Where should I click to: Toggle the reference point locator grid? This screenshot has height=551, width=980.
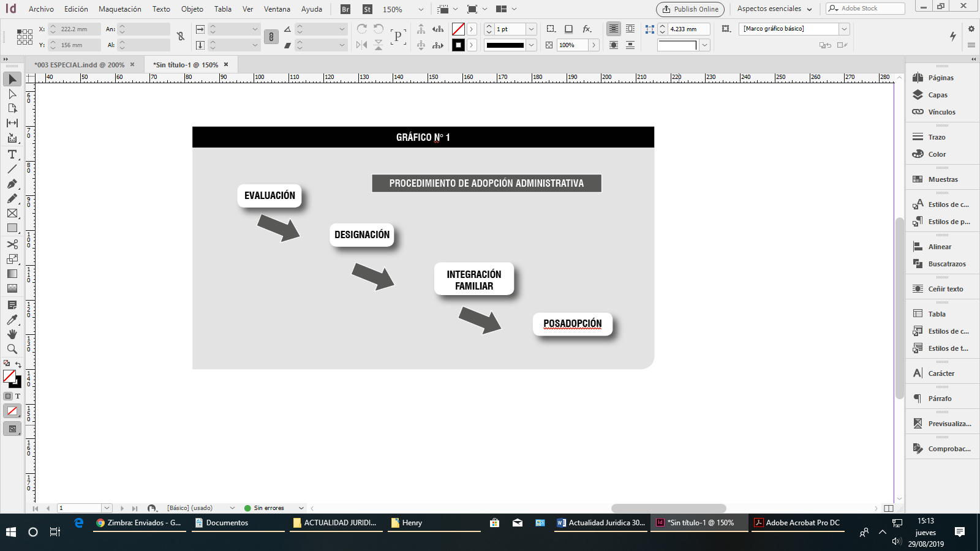(24, 37)
